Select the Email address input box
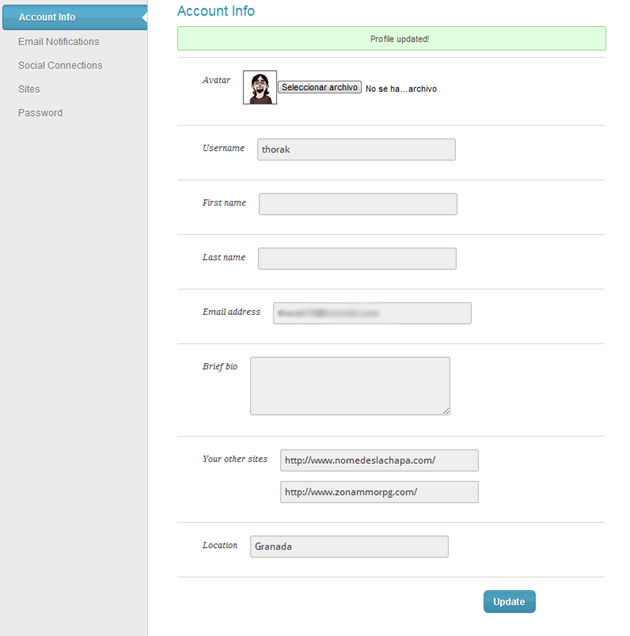 pyautogui.click(x=371, y=313)
